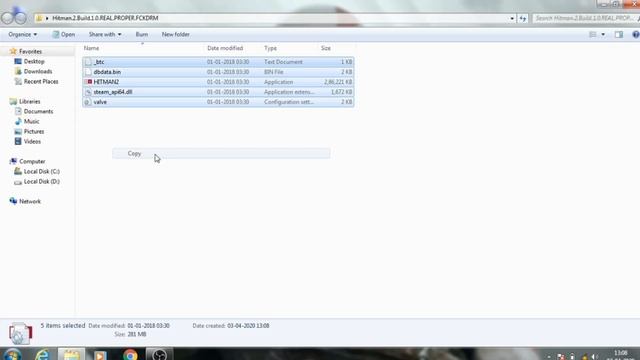Refresh the folder view
This screenshot has height=360, width=640.
pyautogui.click(x=523, y=18)
